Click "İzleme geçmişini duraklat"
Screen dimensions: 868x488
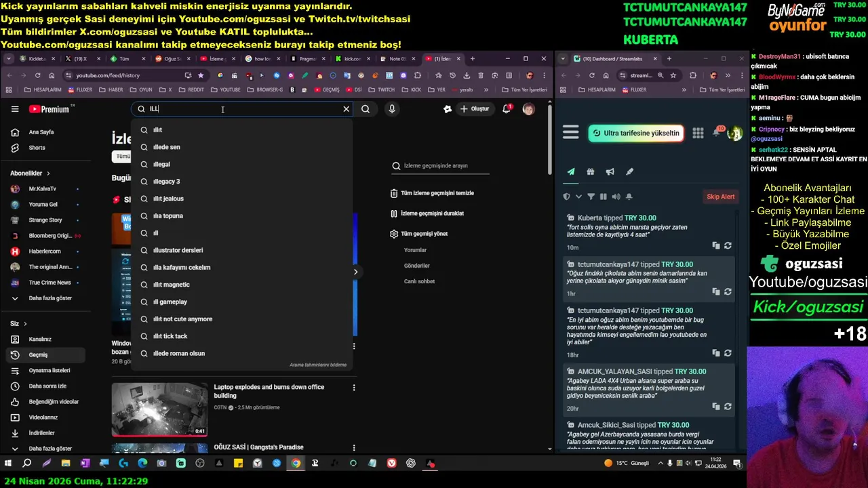427,213
